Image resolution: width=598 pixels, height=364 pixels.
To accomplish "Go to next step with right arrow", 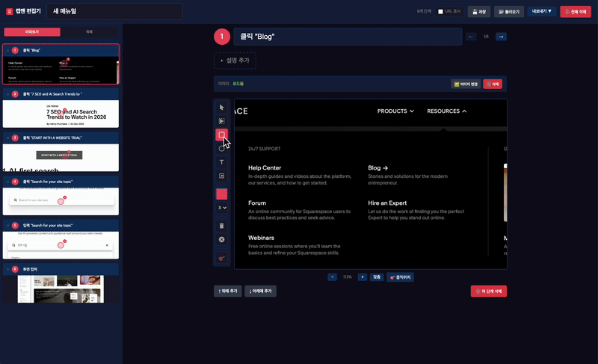I will point(501,37).
